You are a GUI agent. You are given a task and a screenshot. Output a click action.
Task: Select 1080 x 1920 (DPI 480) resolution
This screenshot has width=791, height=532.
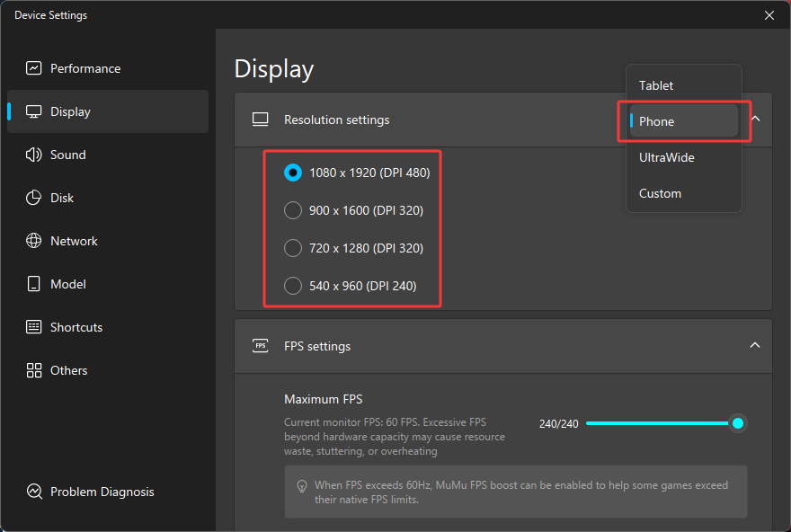click(293, 173)
